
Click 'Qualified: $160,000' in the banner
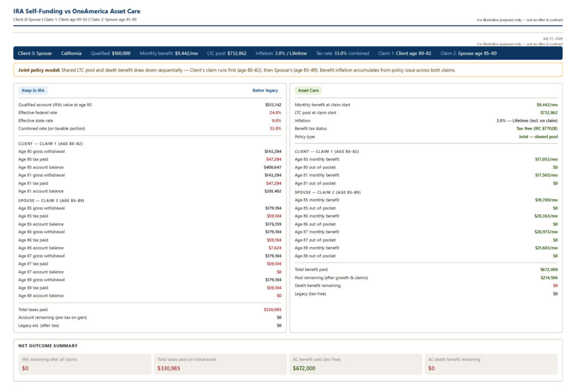[110, 53]
